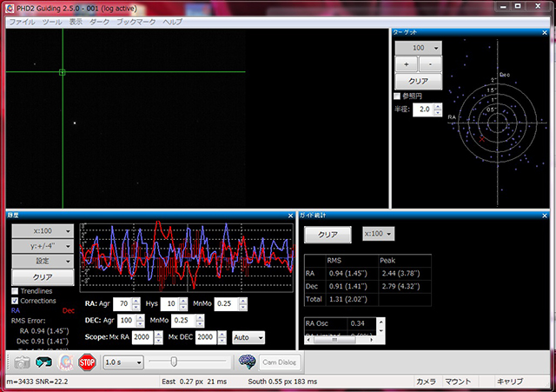Screen dimensions: 556x392
Task: Click the m=3433 SNR=22.2 status text
Action: coord(37,382)
